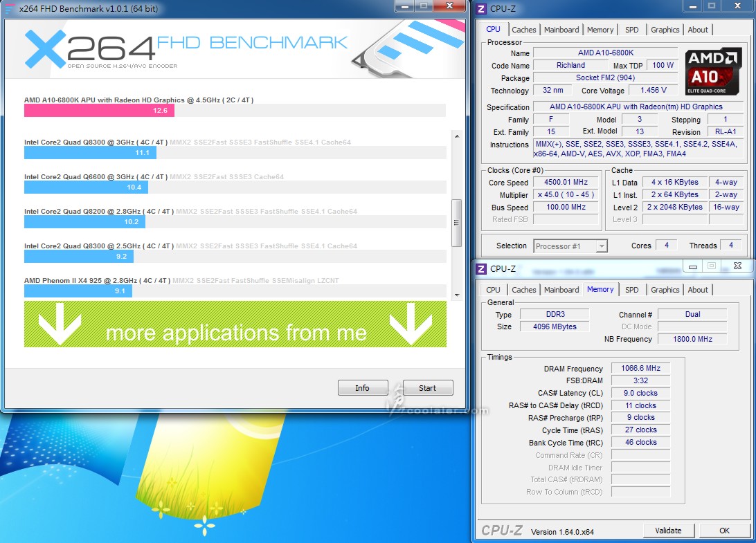Switch to Mainboard tab in lower CPU-Z window
This screenshot has height=543, width=756.
[x=561, y=290]
